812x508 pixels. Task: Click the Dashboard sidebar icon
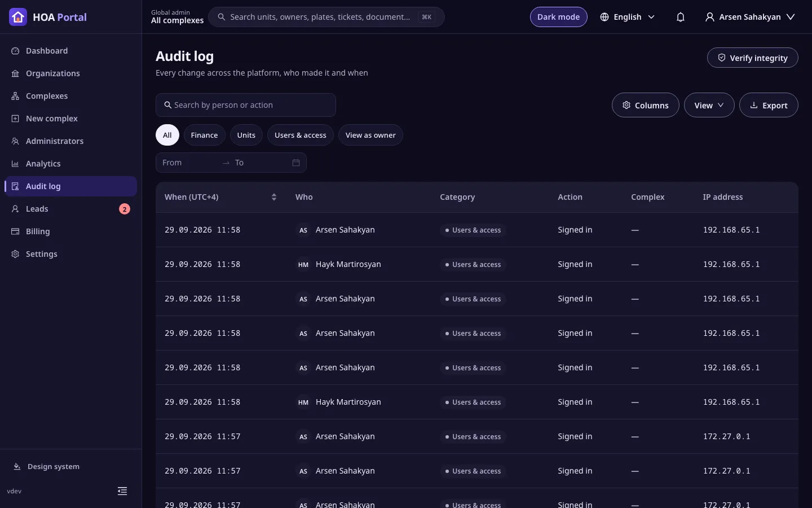coord(15,51)
